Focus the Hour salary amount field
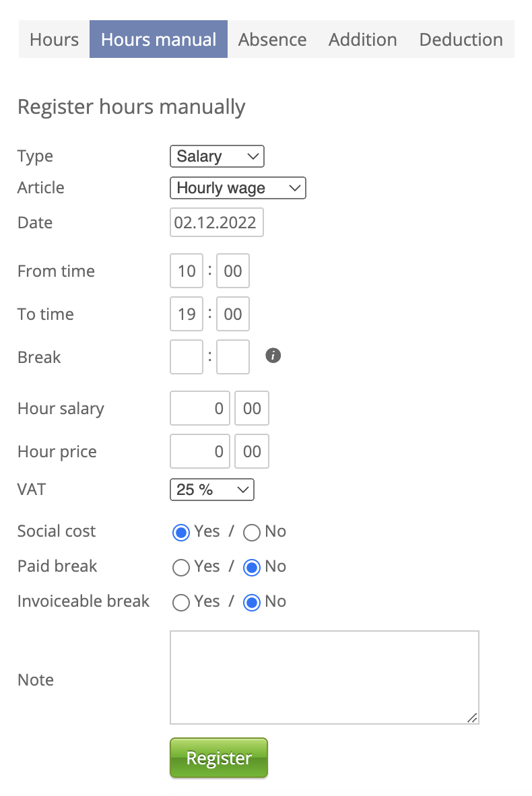 tap(200, 408)
